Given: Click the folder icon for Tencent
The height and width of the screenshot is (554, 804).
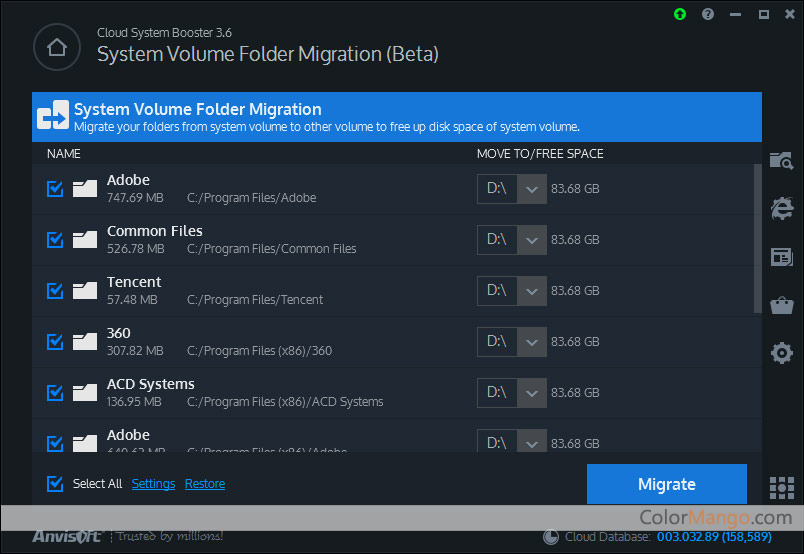Looking at the screenshot, I should pos(85,290).
